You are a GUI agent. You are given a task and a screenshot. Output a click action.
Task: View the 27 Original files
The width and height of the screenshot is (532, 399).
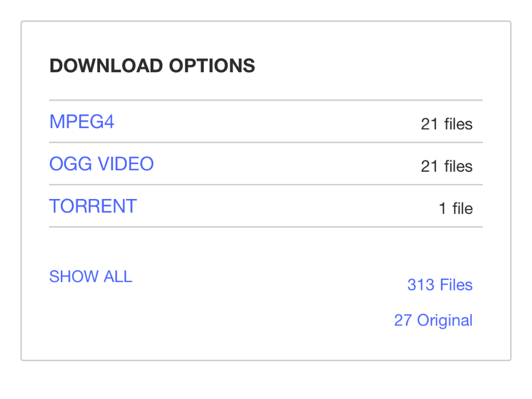click(433, 320)
